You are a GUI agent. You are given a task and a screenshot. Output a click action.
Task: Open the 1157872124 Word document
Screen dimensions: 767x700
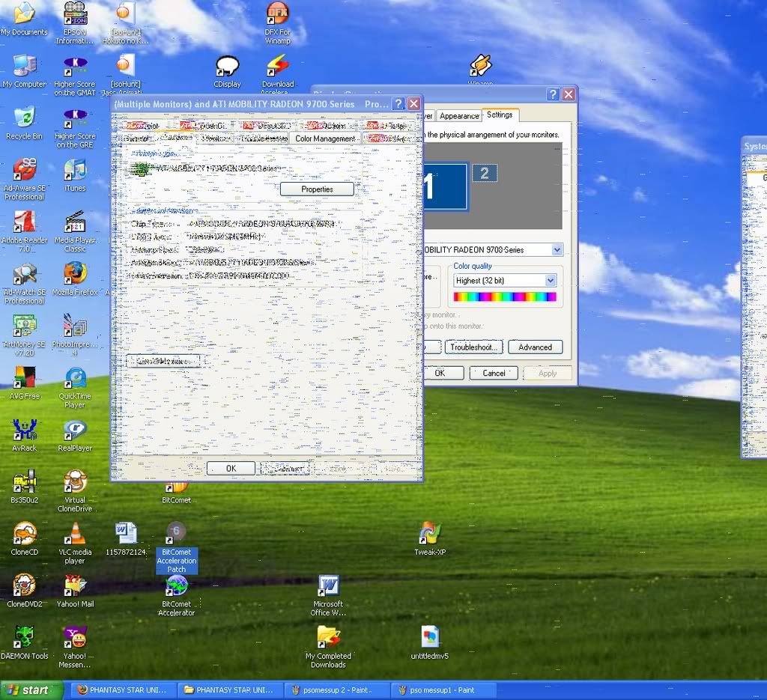coord(126,539)
